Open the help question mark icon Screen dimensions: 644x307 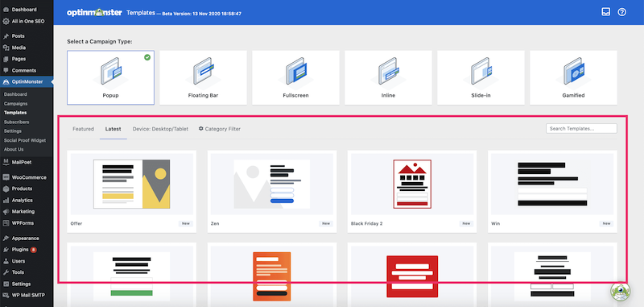coord(621,12)
